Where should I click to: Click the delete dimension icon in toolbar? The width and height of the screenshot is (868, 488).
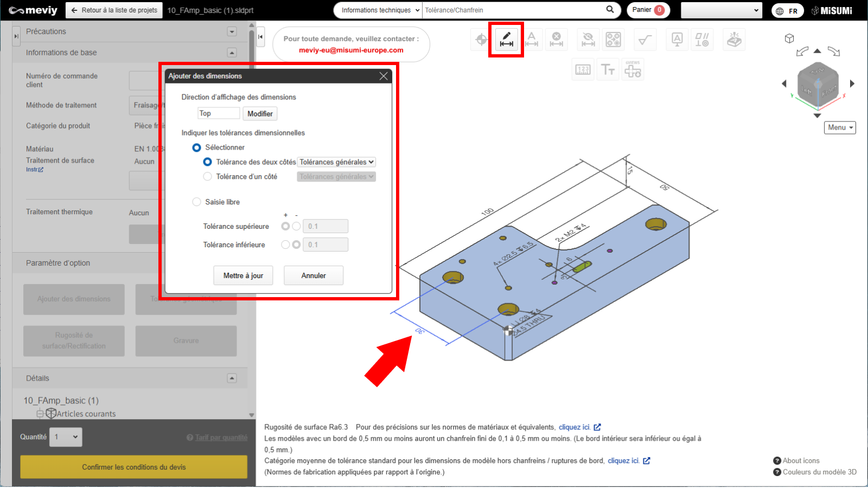coord(556,40)
